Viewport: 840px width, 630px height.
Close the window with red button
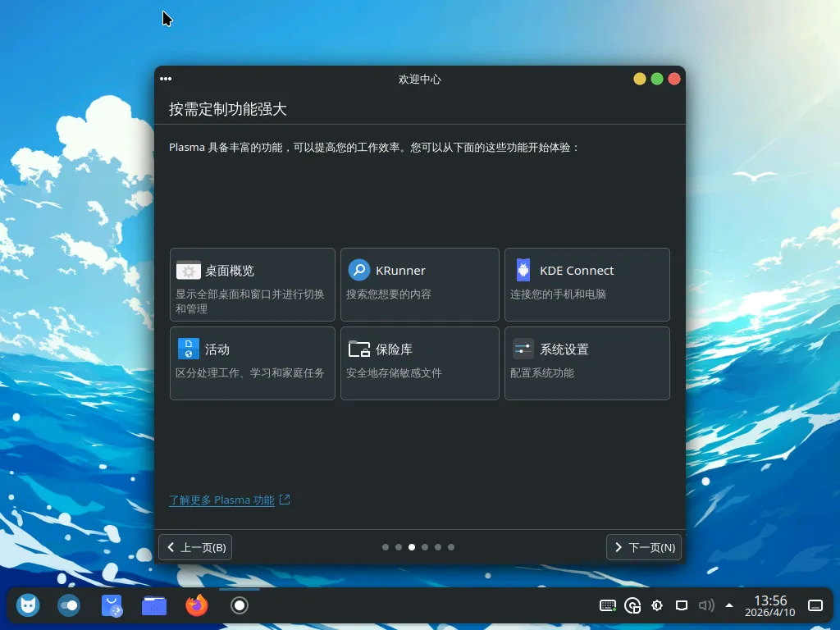point(674,79)
